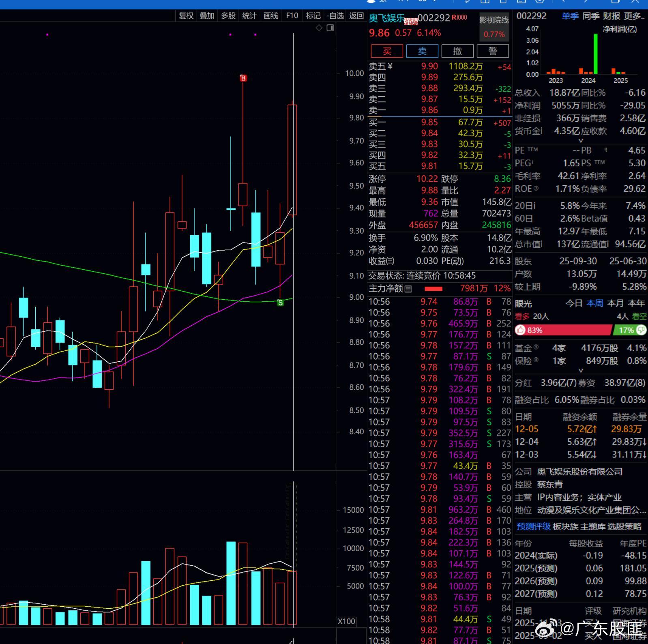648x644 pixels.
Task: Expand the financial summary section chevron
Action: click(x=581, y=141)
